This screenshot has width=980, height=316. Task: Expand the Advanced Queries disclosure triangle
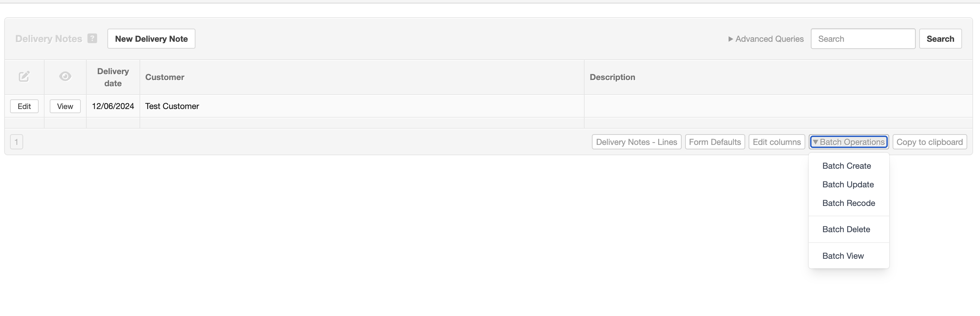730,39
